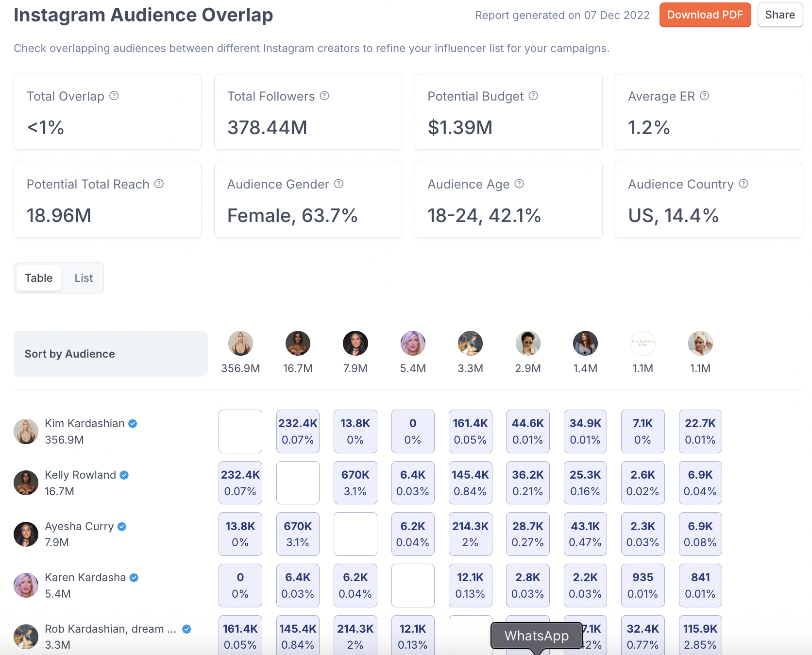The image size is (812, 655).
Task: Click the Audience Gender help icon
Action: (339, 184)
